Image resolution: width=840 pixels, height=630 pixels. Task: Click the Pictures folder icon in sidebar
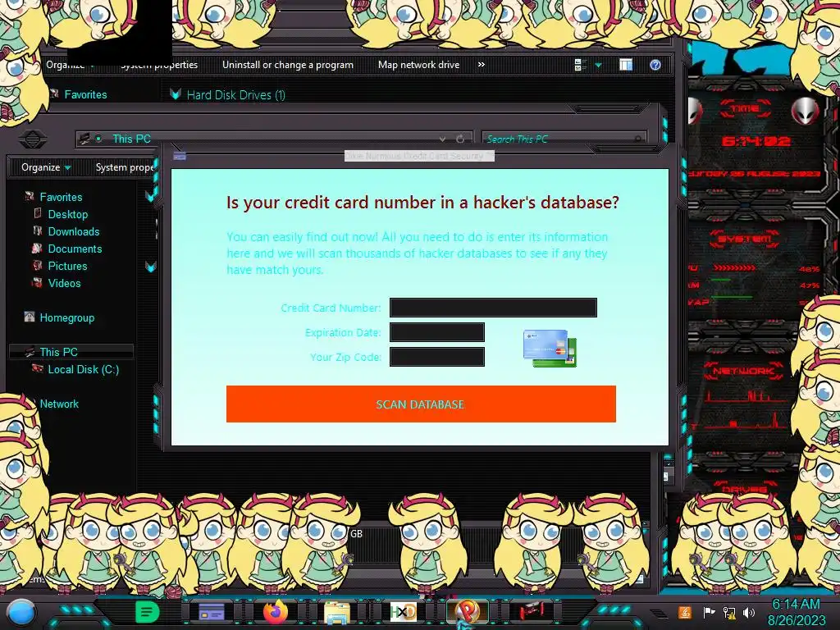coord(38,265)
